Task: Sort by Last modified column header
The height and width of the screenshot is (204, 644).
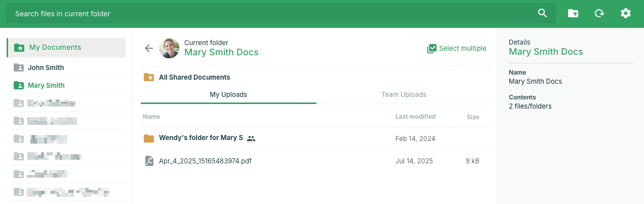Action: coord(415,117)
